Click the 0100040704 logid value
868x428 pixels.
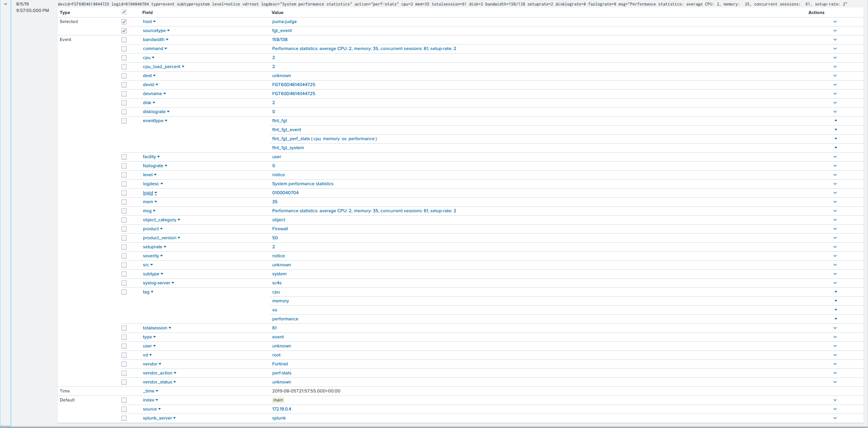[x=285, y=193]
